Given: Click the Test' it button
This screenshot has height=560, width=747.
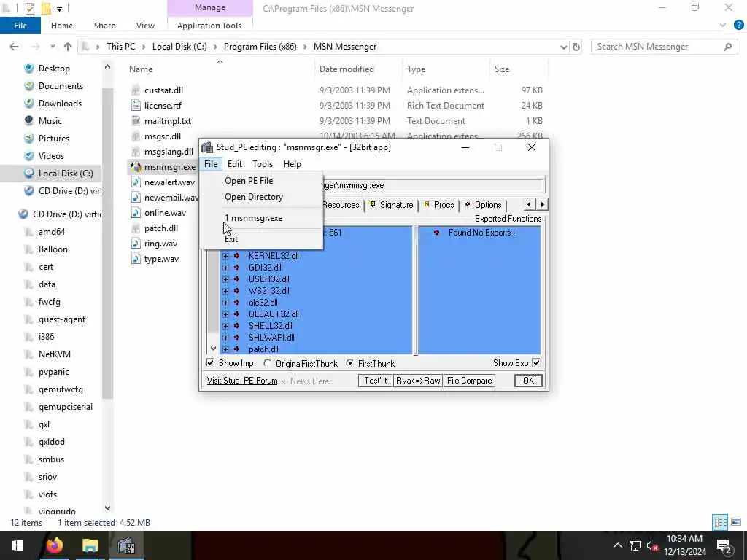Looking at the screenshot, I should tap(376, 381).
